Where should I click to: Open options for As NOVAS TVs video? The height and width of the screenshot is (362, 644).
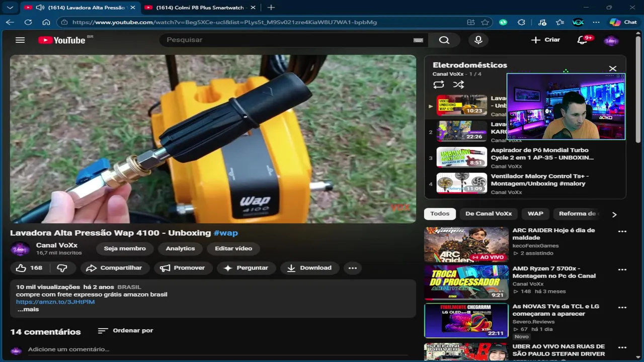click(622, 308)
